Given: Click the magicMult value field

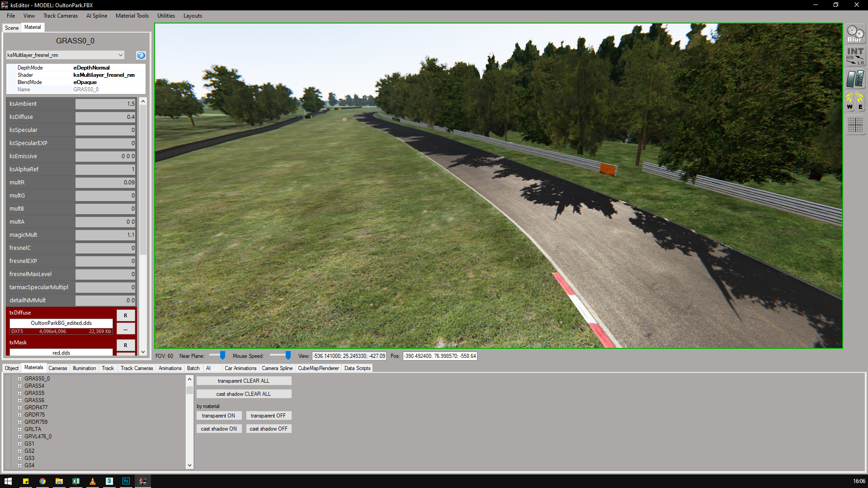Looking at the screenshot, I should pyautogui.click(x=105, y=235).
